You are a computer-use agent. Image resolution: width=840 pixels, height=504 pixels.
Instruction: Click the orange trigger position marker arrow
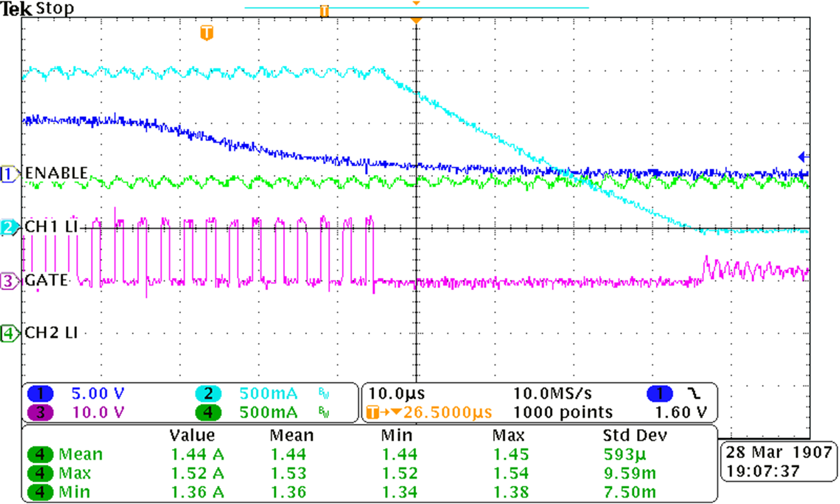[417, 20]
